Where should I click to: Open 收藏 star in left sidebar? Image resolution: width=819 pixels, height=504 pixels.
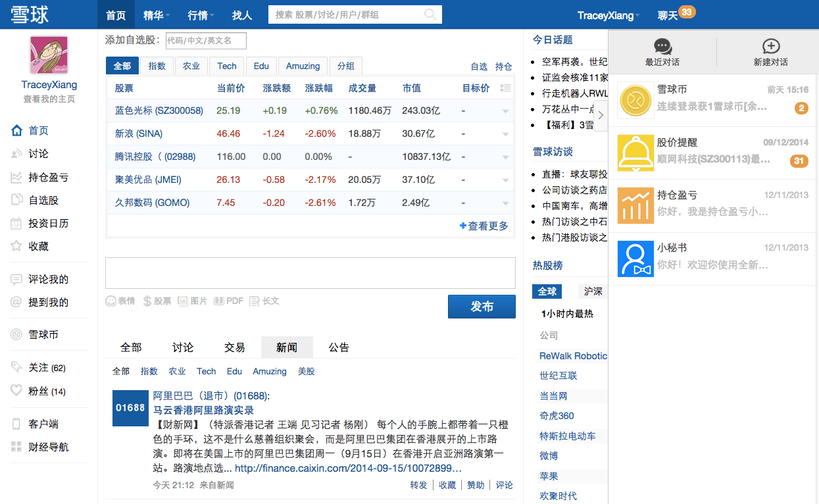(30, 246)
